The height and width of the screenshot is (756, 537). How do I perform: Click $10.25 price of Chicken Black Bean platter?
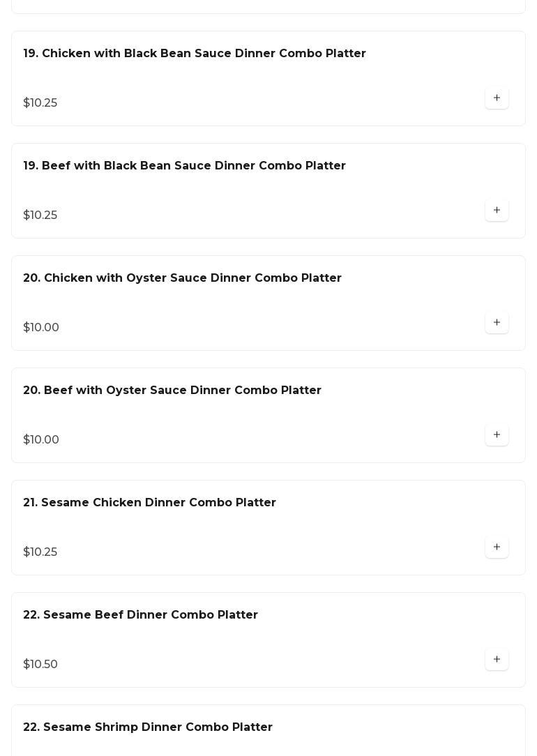tap(40, 103)
